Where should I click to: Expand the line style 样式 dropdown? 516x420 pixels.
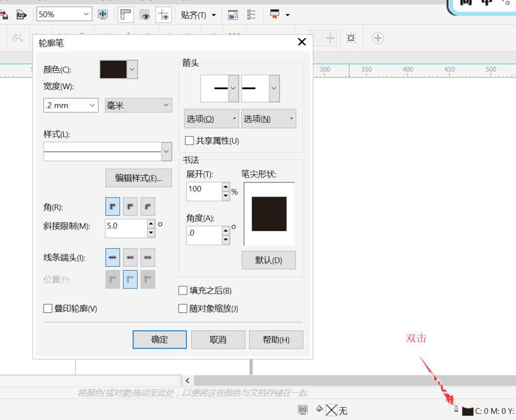point(166,152)
